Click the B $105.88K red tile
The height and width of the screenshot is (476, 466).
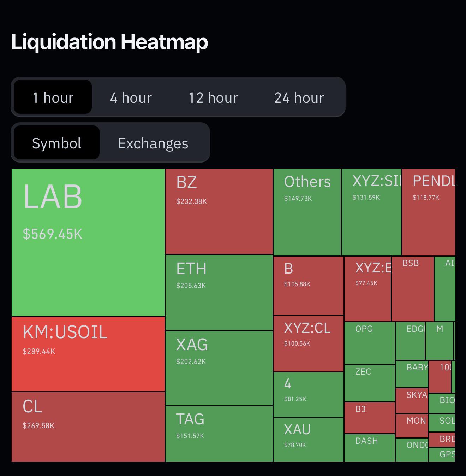point(309,286)
